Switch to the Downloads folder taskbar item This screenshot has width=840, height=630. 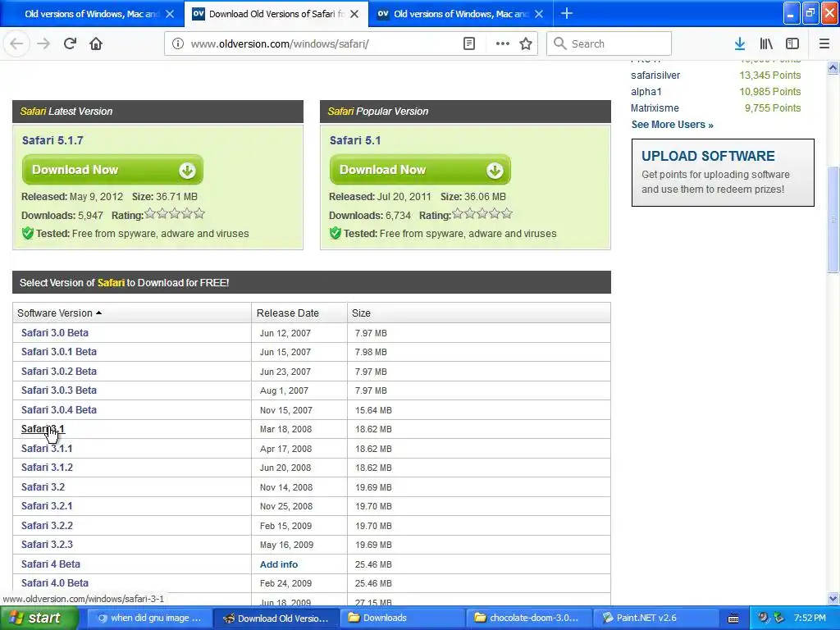pos(401,619)
